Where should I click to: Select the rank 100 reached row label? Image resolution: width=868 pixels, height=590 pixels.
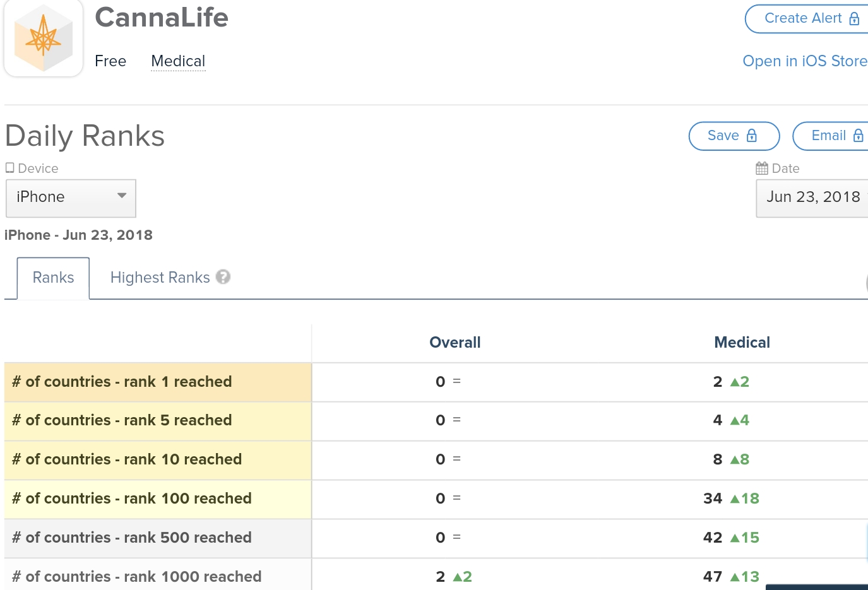point(132,499)
